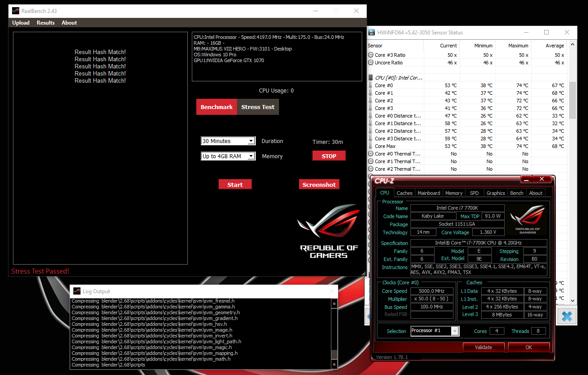Click the clock icon beside Uncore Ratio
588x375 pixels.
371,63
